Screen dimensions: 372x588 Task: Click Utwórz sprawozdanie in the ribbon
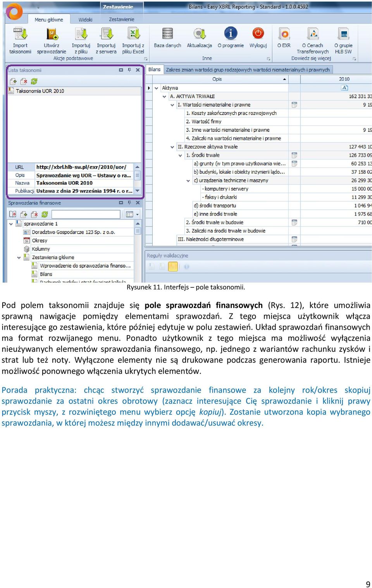point(52,40)
